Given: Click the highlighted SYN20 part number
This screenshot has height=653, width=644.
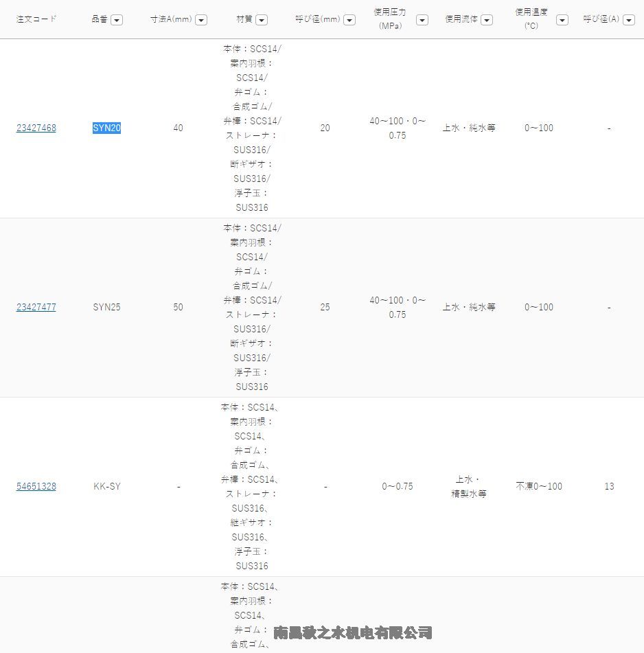Looking at the screenshot, I should tap(106, 128).
